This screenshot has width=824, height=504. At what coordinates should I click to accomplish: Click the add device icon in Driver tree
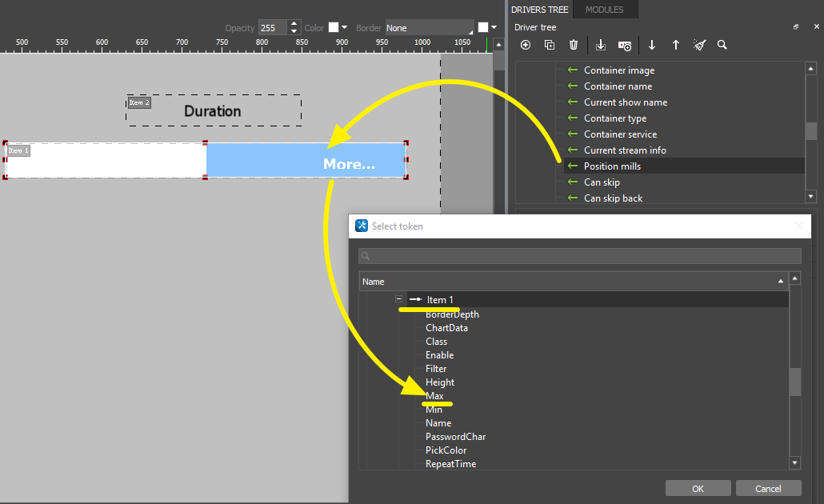pyautogui.click(x=625, y=46)
